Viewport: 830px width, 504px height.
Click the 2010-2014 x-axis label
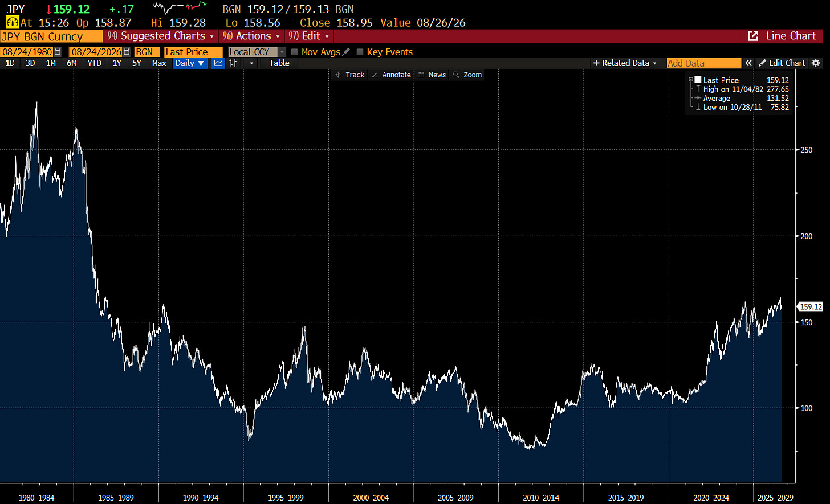[x=542, y=497]
